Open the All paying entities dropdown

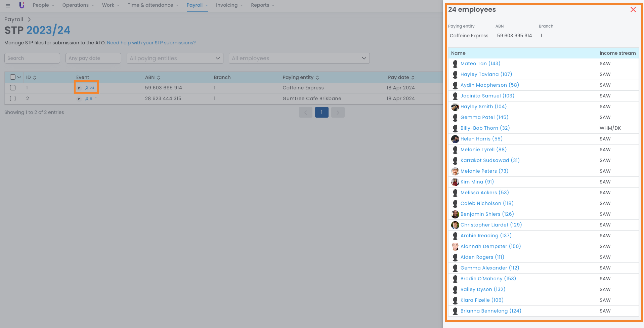pos(175,58)
